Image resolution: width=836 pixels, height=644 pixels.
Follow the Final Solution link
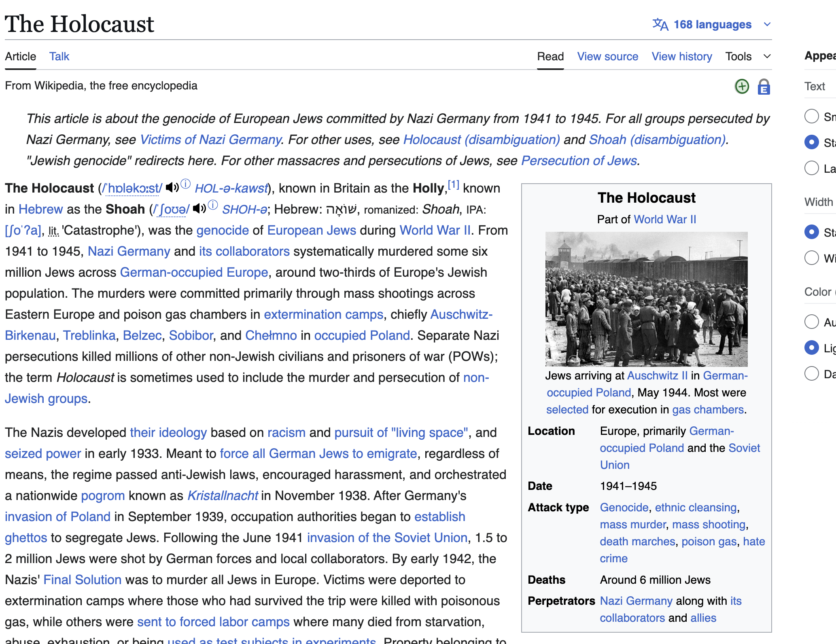pyautogui.click(x=82, y=580)
